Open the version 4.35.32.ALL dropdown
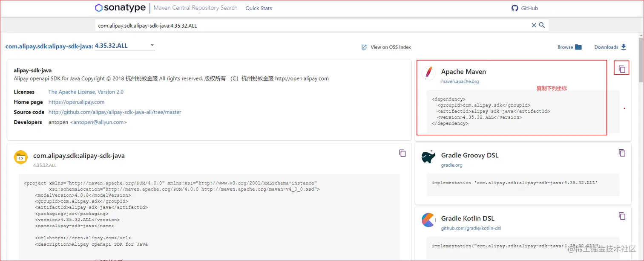The width and height of the screenshot is (644, 261). 125,46
